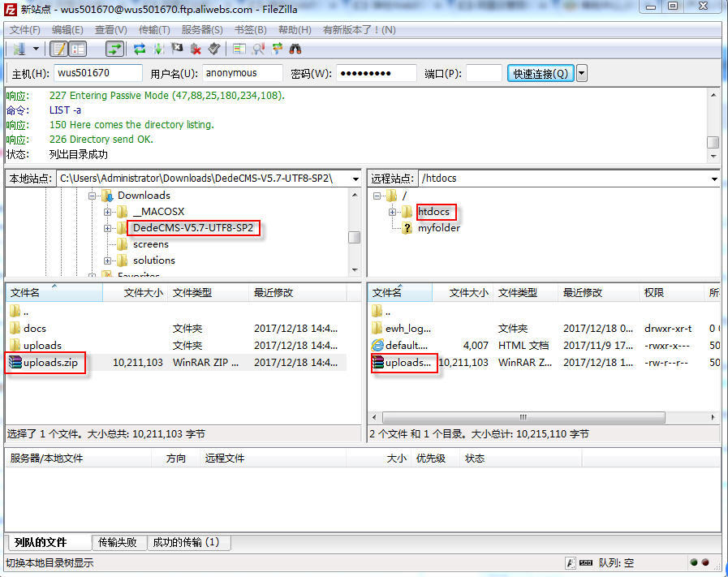Reconnect to the last server
Screen dimensions: 728x577
(x=214, y=49)
